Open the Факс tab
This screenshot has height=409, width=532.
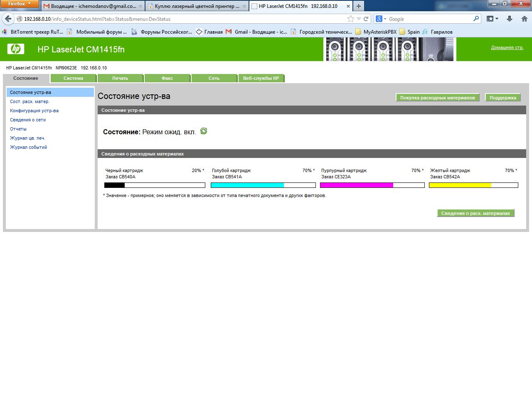(167, 78)
